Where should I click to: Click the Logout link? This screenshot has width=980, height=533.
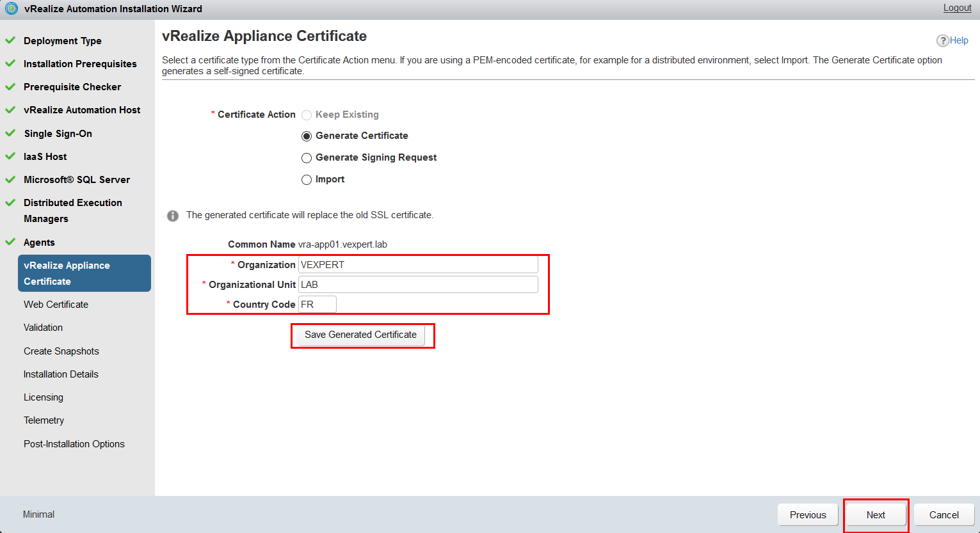[x=958, y=8]
